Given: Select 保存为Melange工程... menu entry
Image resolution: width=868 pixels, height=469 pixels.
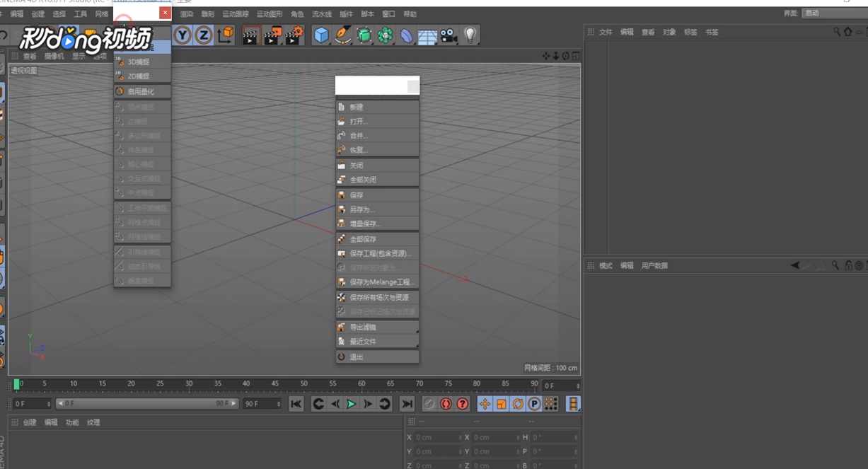Looking at the screenshot, I should (x=377, y=281).
